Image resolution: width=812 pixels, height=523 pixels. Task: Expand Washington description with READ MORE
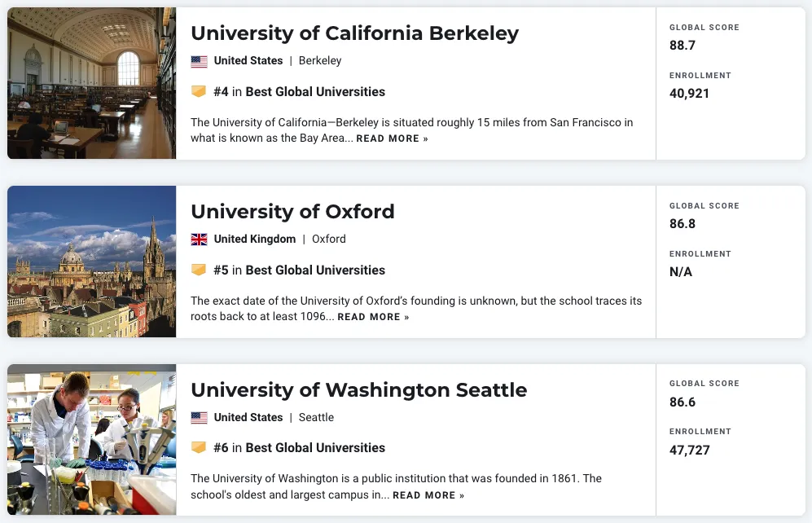coord(428,495)
